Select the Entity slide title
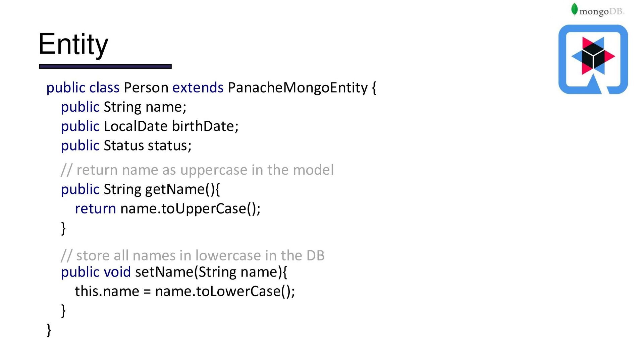The image size is (644, 362). [73, 45]
